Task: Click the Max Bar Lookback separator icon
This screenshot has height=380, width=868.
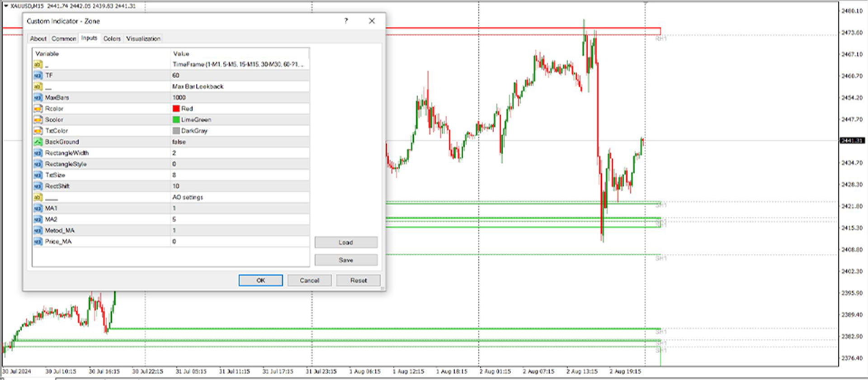Action: point(38,86)
